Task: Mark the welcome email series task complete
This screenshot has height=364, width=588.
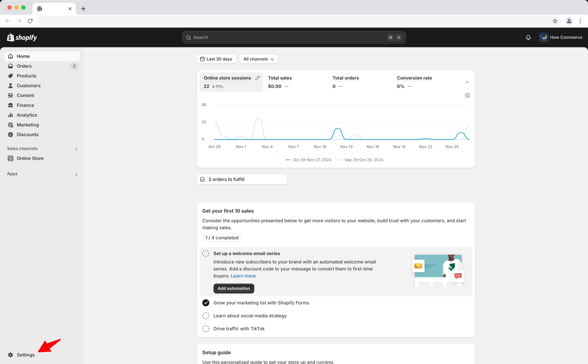Action: [206, 253]
